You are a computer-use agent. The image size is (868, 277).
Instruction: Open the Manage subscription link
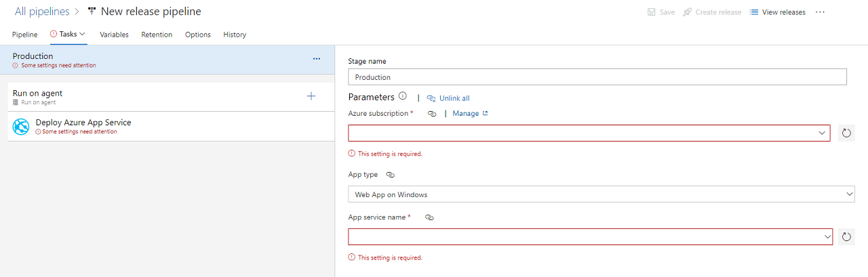(466, 113)
